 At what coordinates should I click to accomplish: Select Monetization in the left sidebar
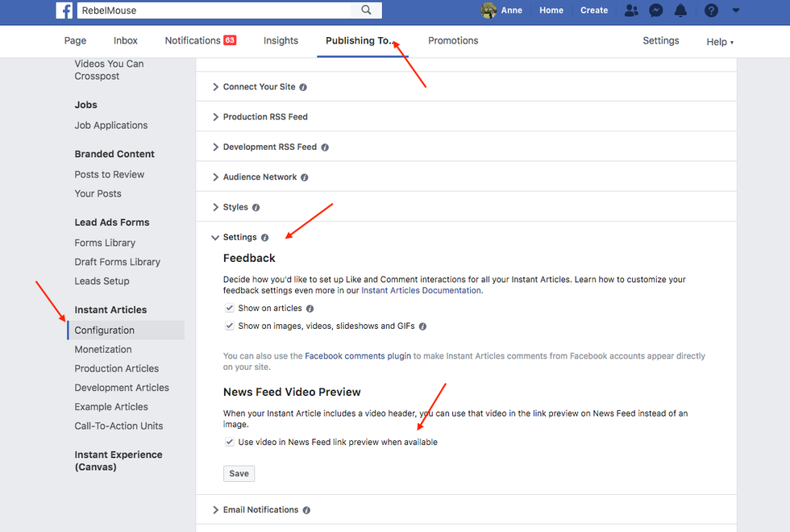[103, 350]
